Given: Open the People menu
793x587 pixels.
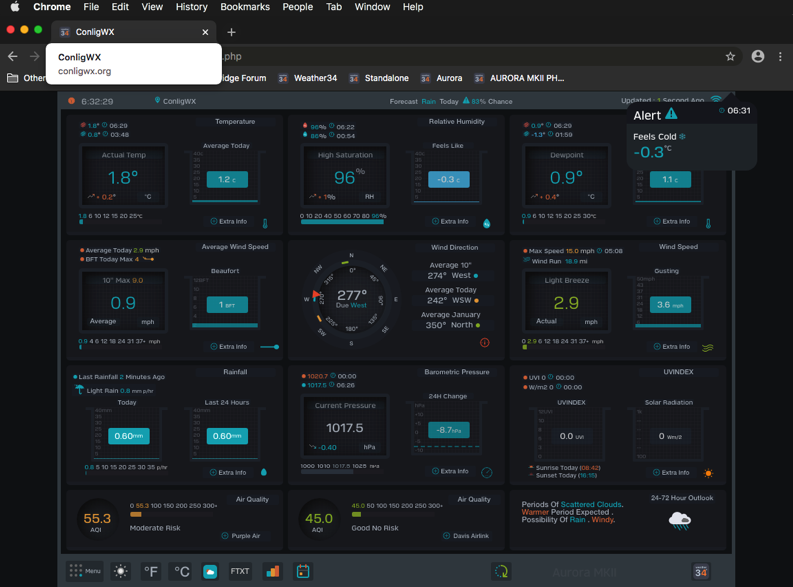Looking at the screenshot, I should tap(297, 7).
